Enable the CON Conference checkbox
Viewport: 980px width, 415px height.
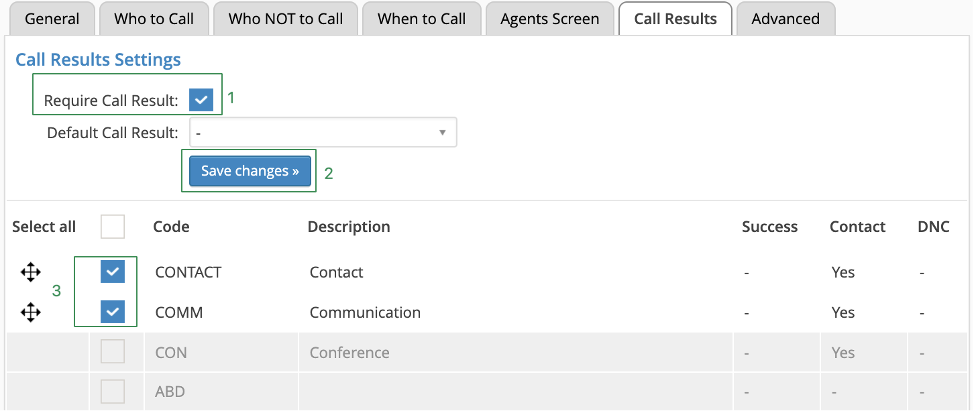113,352
